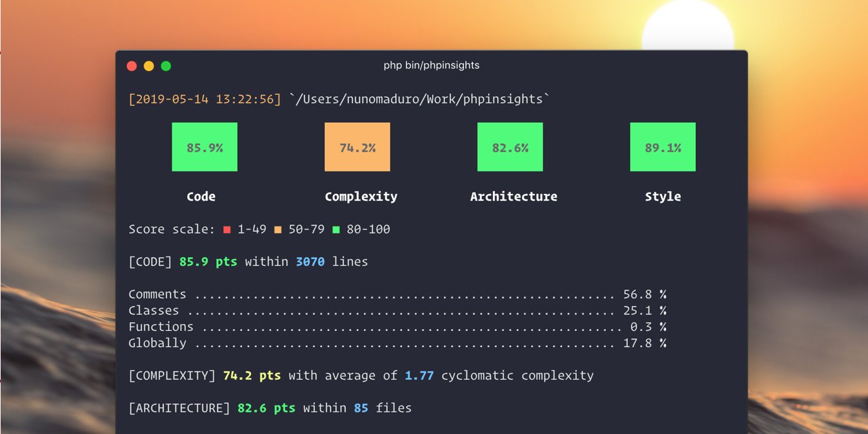This screenshot has height=434, width=868.
Task: Select the green Code score badge
Action: (x=205, y=146)
